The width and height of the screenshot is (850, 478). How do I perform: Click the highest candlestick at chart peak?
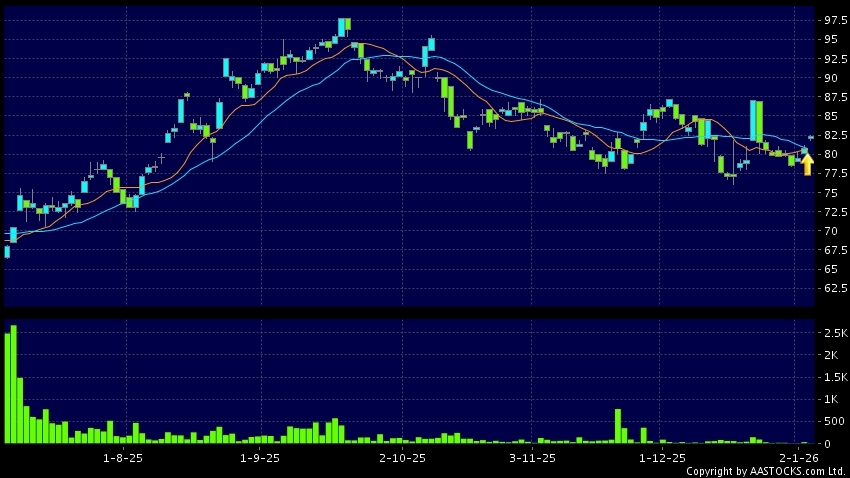pos(343,26)
